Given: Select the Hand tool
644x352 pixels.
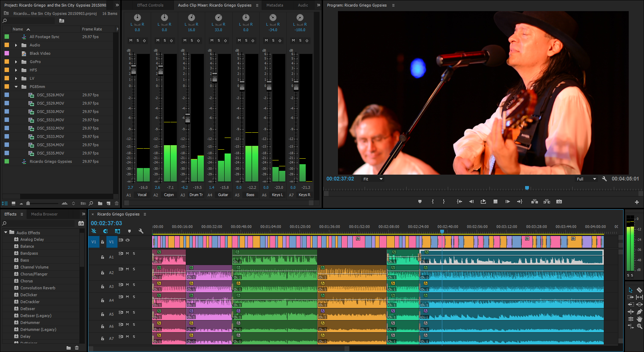Looking at the screenshot, I should click(639, 319).
